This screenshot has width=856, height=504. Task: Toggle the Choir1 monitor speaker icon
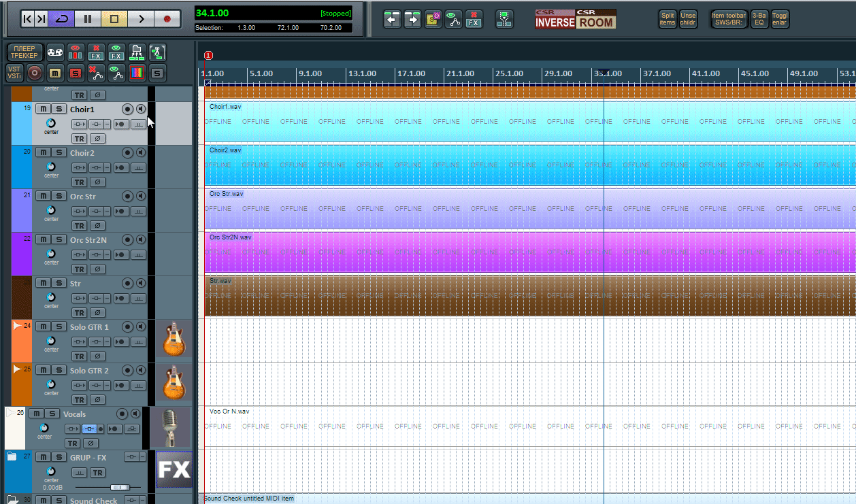[140, 110]
